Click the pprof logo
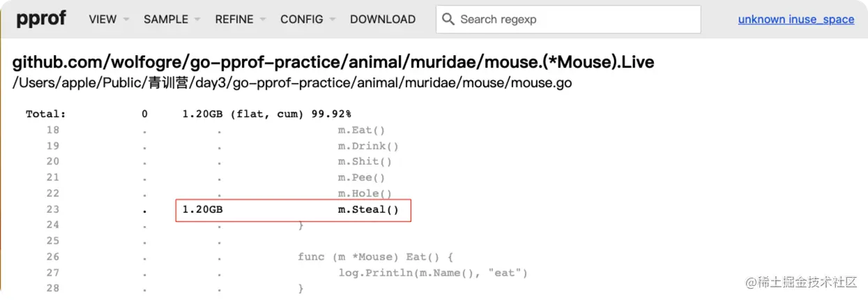The height and width of the screenshot is (300, 868). (x=41, y=18)
